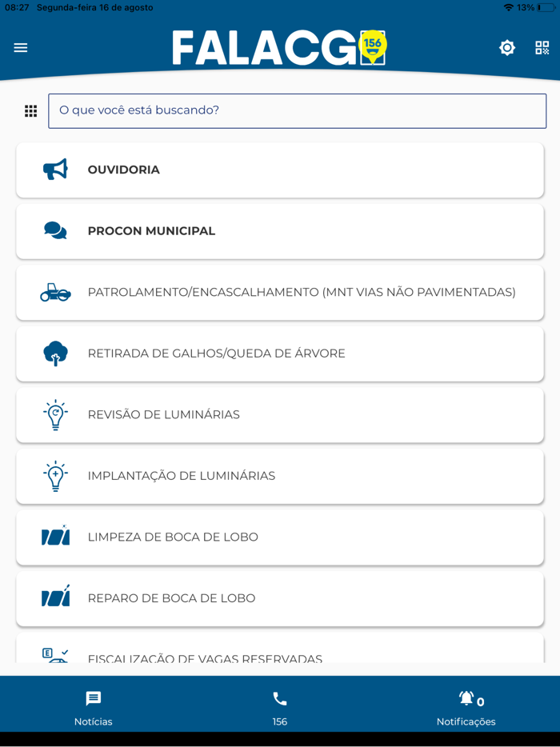Tap the Procon chat bubbles icon
This screenshot has width=560, height=747.
(55, 231)
